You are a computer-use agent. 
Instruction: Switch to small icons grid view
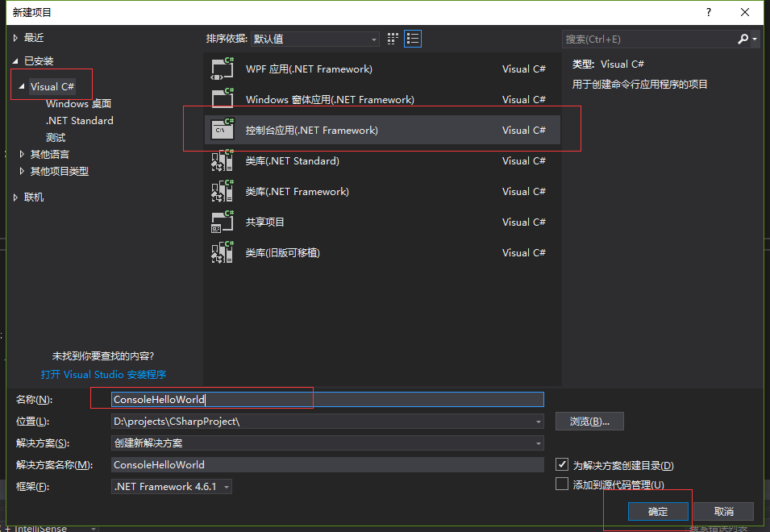[393, 39]
